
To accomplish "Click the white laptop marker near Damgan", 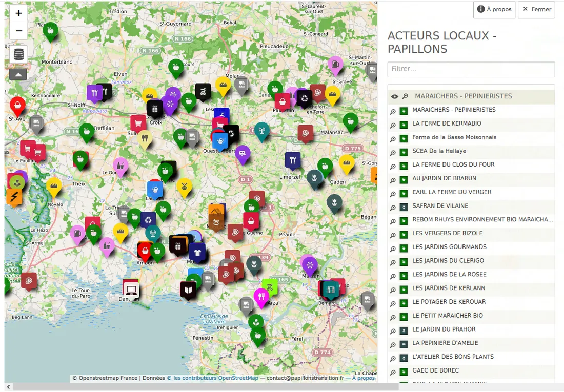I will tap(131, 290).
